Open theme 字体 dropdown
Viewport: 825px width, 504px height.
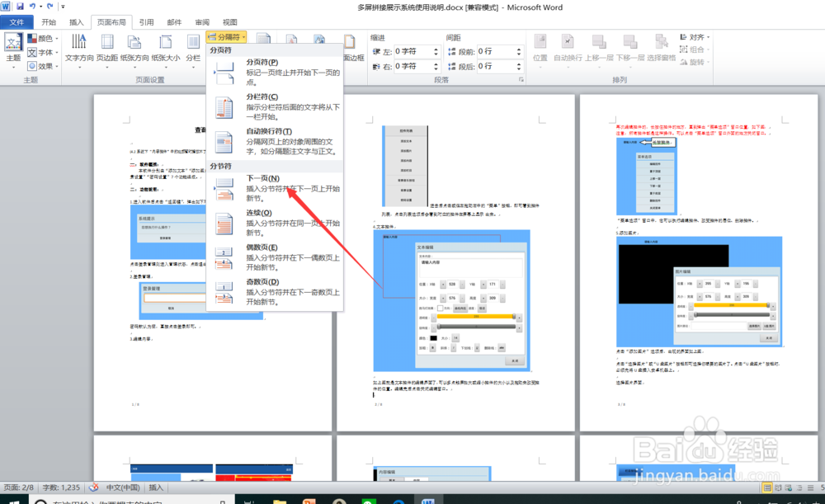click(x=43, y=52)
